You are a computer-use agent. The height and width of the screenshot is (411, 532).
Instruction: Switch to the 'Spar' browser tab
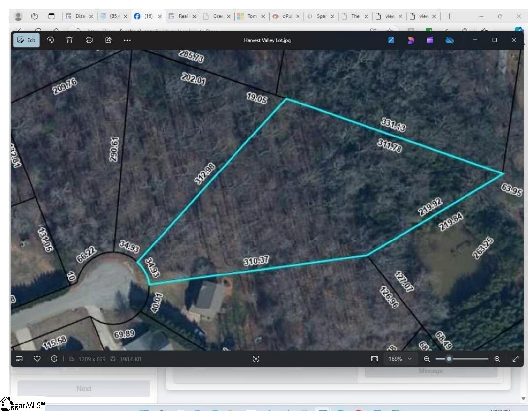(320, 16)
